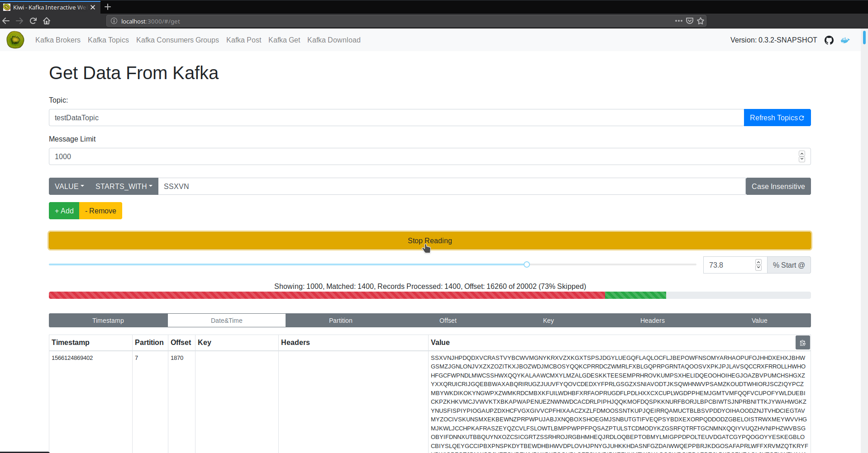Viewport: 868px width, 453px height.
Task: Open the STARTS_WITH filter type dropdown
Action: (124, 186)
